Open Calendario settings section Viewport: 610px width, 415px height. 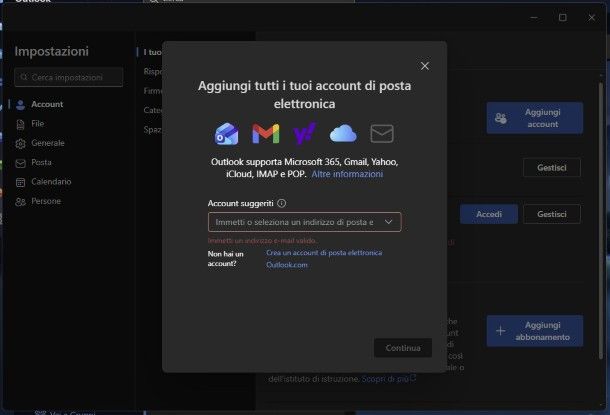[50, 182]
